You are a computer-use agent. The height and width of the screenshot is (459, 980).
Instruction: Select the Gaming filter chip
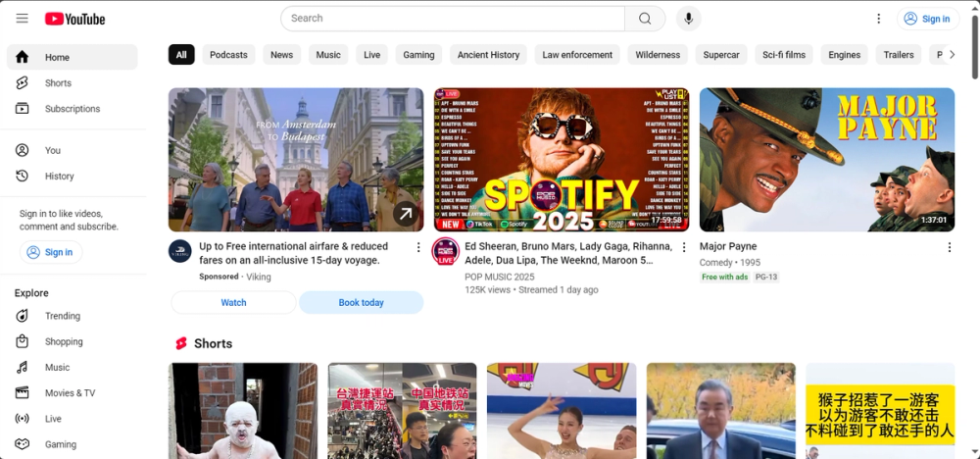[418, 54]
